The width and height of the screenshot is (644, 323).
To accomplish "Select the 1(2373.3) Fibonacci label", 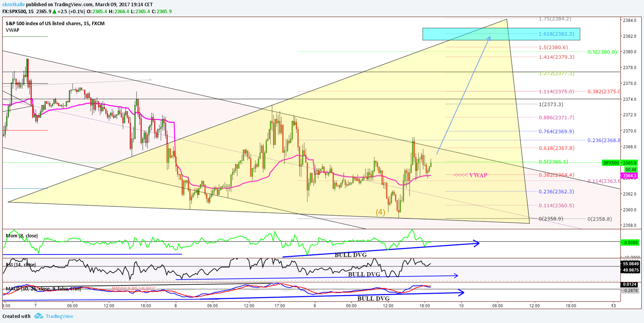I will (551, 104).
